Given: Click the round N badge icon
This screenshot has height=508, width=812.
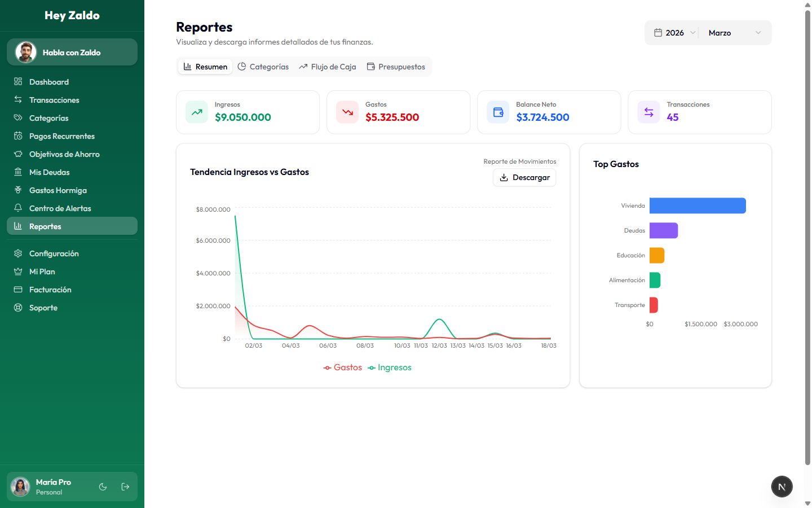Looking at the screenshot, I should click(x=782, y=487).
